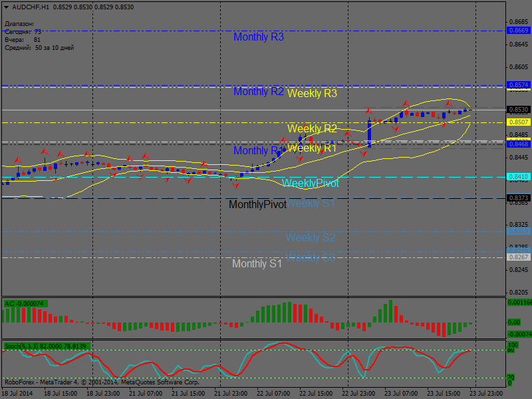Select the 18 Jul 2014 date label
The width and height of the screenshot is (532, 399).
(x=17, y=394)
